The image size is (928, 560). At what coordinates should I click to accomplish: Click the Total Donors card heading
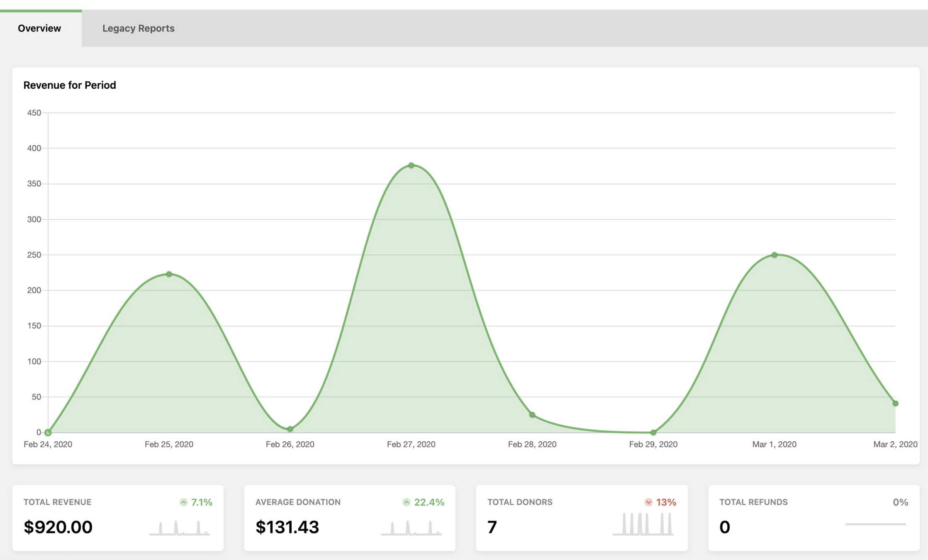(519, 502)
